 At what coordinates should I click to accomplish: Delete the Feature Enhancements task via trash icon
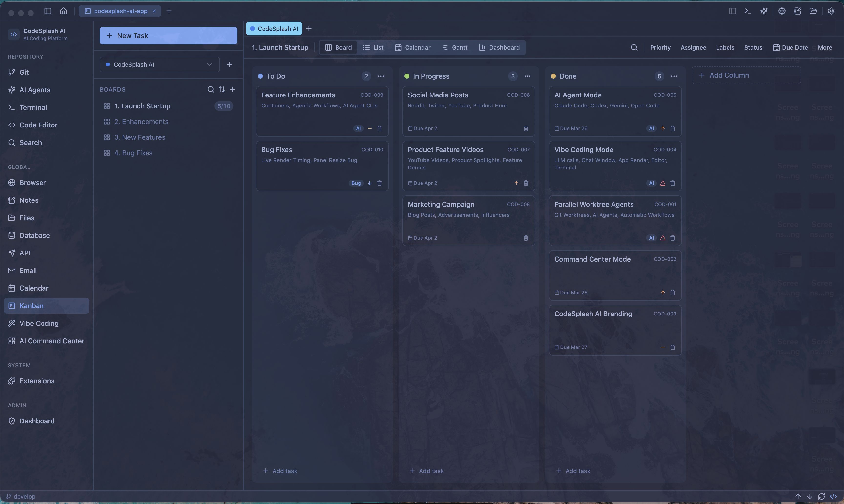[x=379, y=129]
